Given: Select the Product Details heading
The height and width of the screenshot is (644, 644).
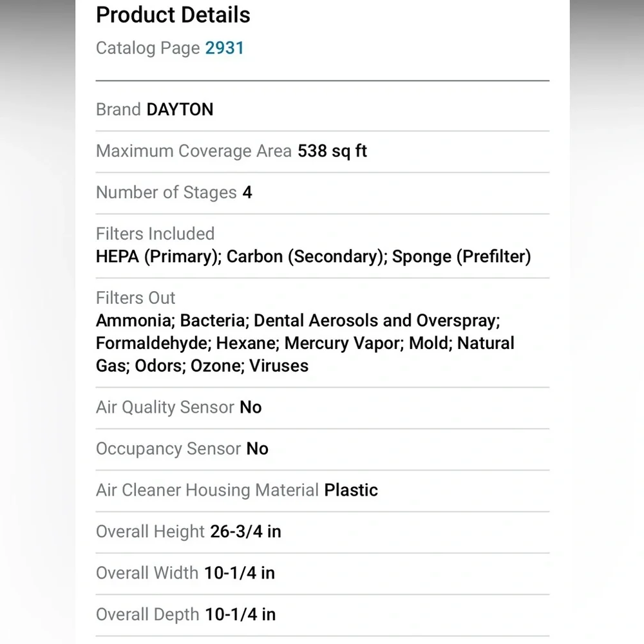Looking at the screenshot, I should (x=173, y=15).
